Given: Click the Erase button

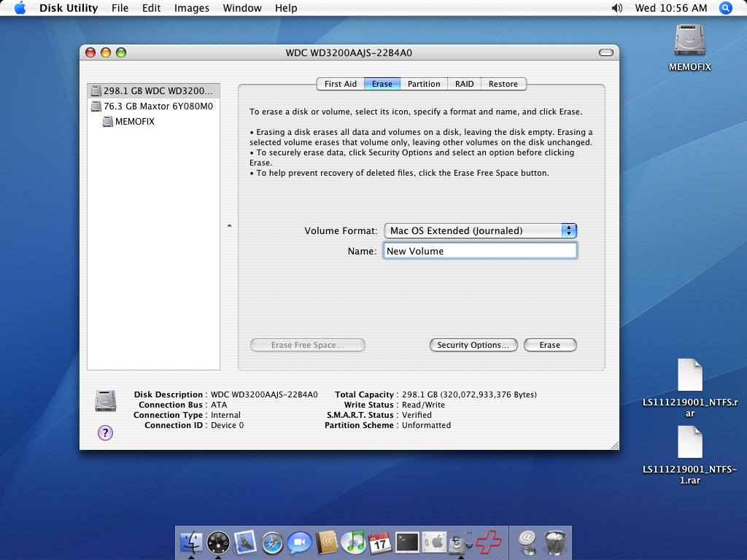Looking at the screenshot, I should click(550, 345).
